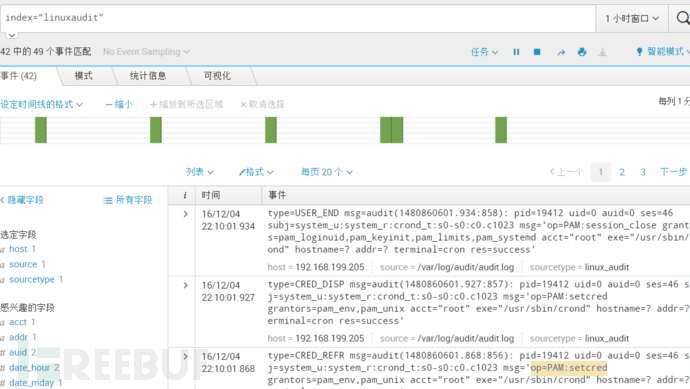Open the 1 小时窗口 time range picker

[632, 18]
